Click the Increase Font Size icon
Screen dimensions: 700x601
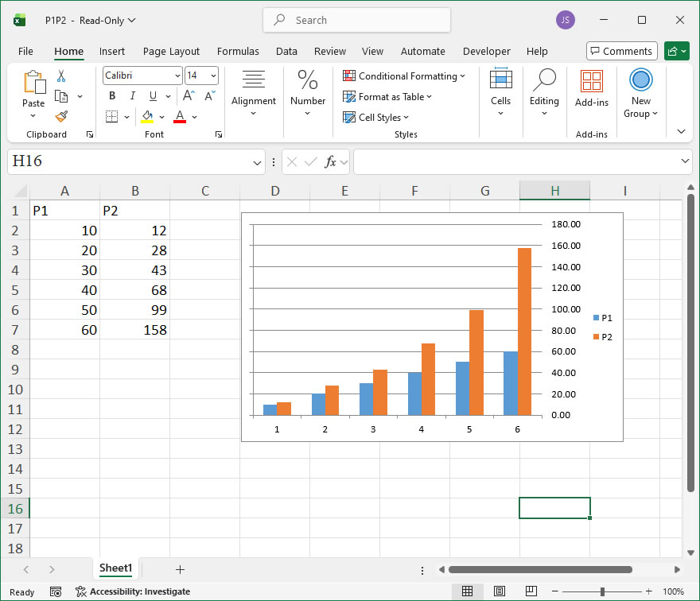[189, 96]
